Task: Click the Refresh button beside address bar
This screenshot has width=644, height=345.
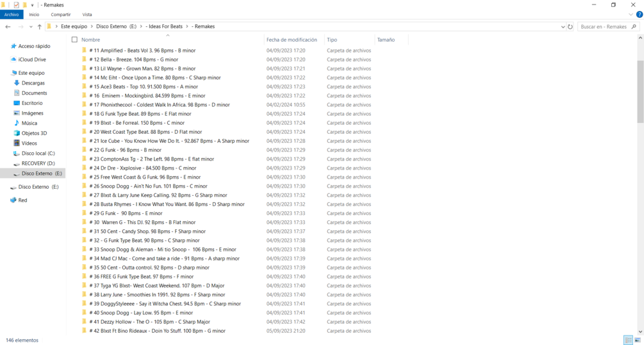Action: click(570, 27)
